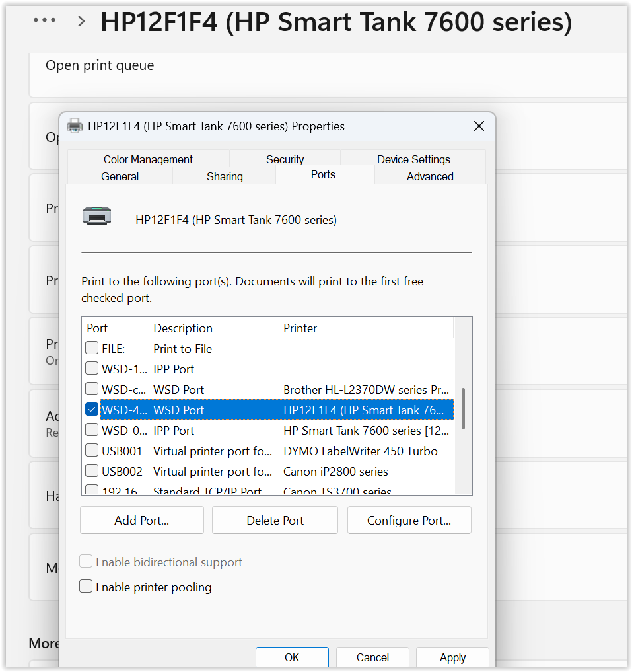This screenshot has width=632, height=672.
Task: Check the USB002 port checkbox
Action: [x=92, y=471]
